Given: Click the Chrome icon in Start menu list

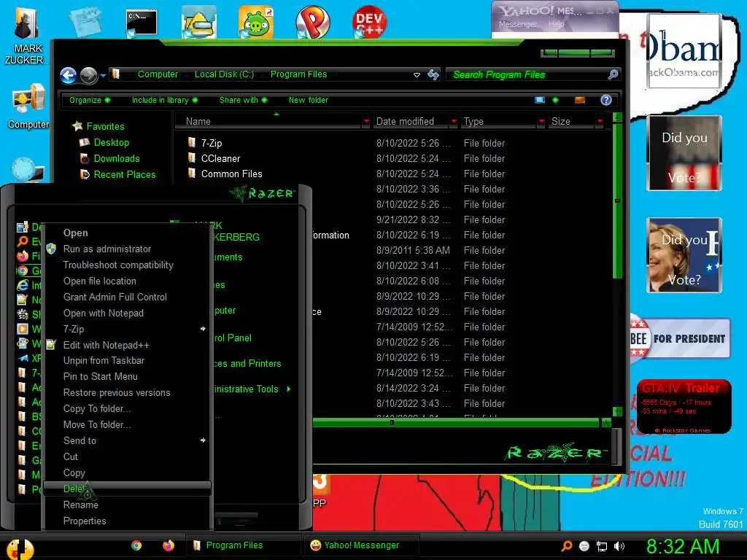Looking at the screenshot, I should [23, 271].
